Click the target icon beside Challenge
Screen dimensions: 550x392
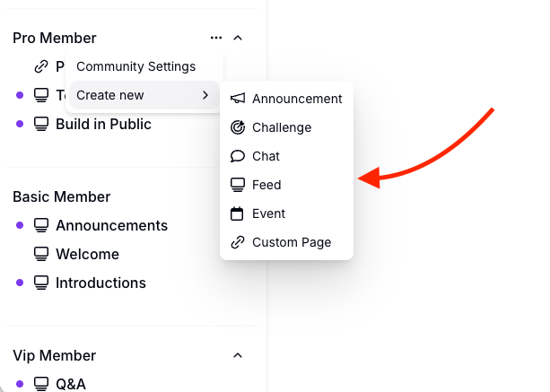point(238,127)
